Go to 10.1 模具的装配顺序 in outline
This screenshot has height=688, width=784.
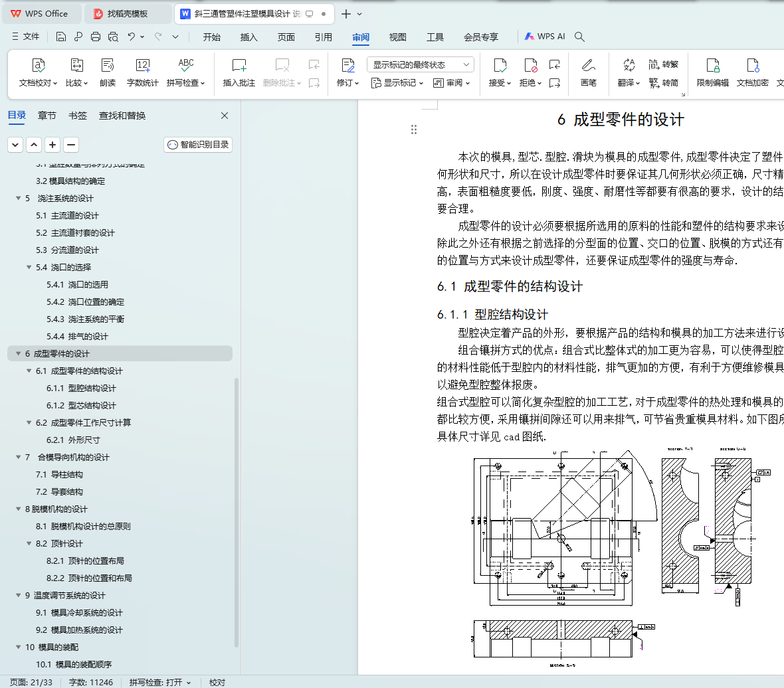click(x=74, y=664)
